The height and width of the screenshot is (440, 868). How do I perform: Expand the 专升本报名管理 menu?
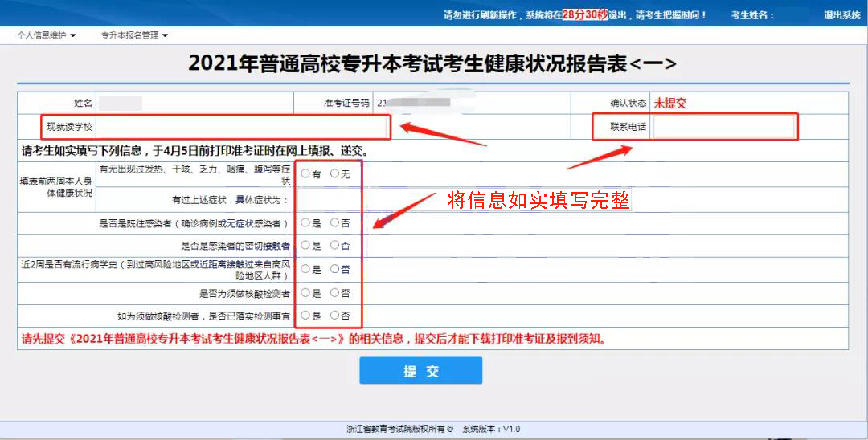point(134,35)
